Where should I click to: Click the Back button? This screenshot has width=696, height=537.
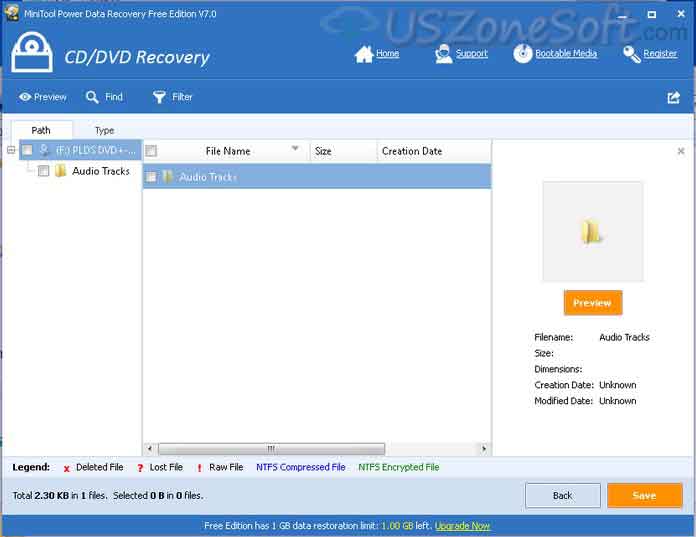(x=562, y=495)
